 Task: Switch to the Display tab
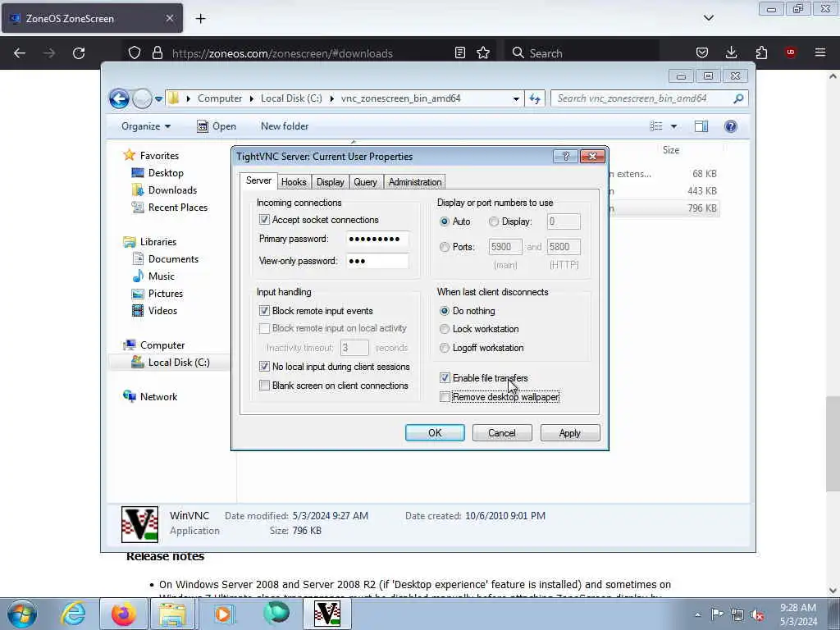click(x=330, y=182)
